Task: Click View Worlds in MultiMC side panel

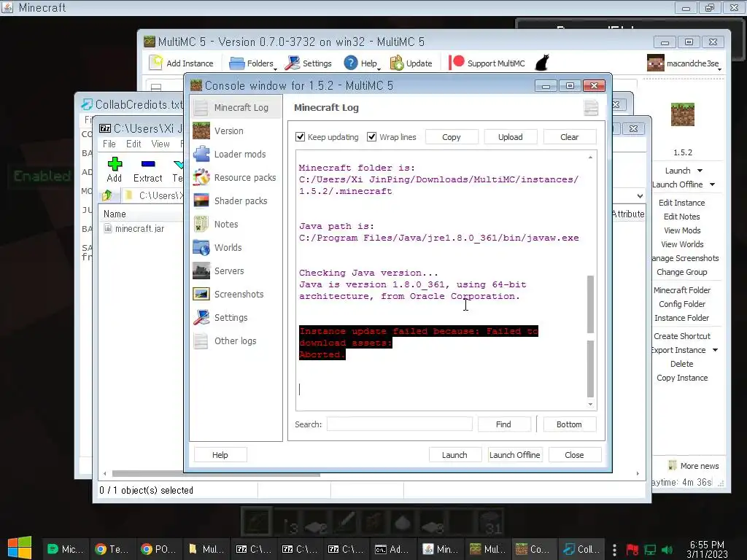Action: coord(682,244)
